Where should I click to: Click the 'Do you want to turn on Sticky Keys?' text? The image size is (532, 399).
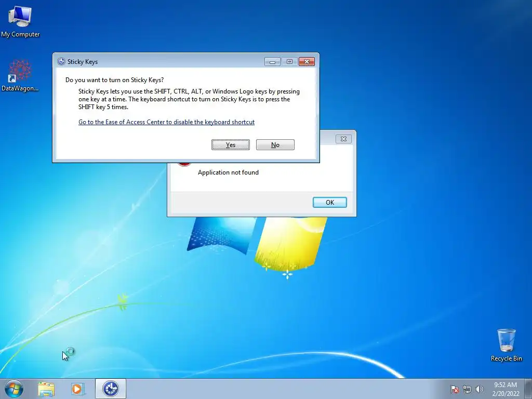click(x=114, y=80)
